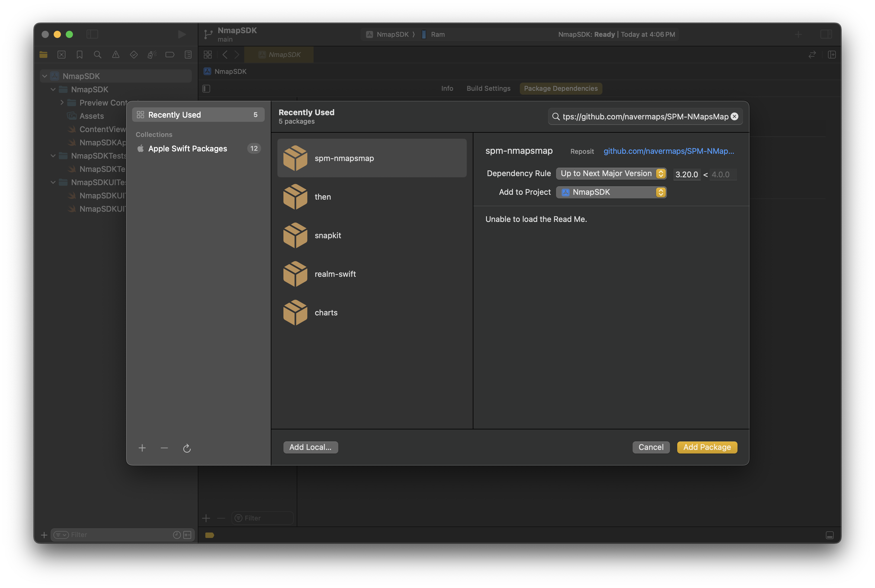
Task: Clear the package search field text
Action: (x=734, y=117)
